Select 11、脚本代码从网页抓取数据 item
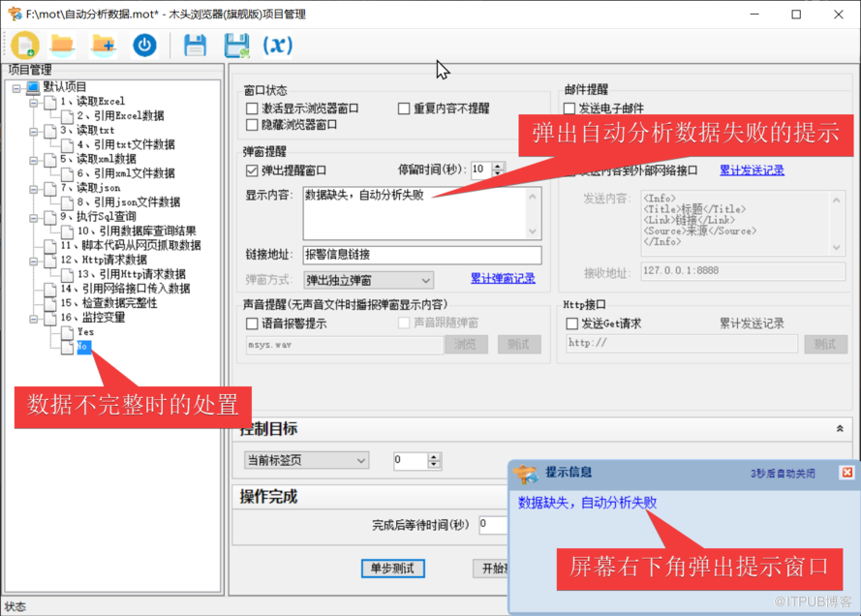The image size is (861, 616). click(x=131, y=245)
